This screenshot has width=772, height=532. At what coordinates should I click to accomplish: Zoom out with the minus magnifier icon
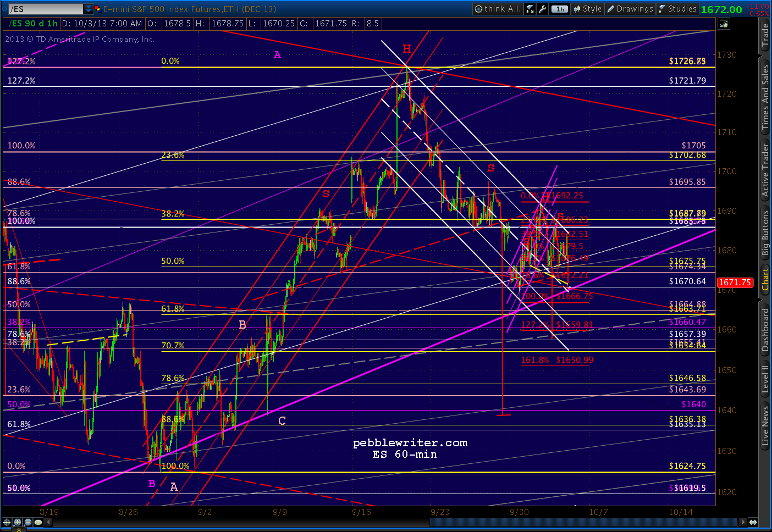[x=28, y=522]
